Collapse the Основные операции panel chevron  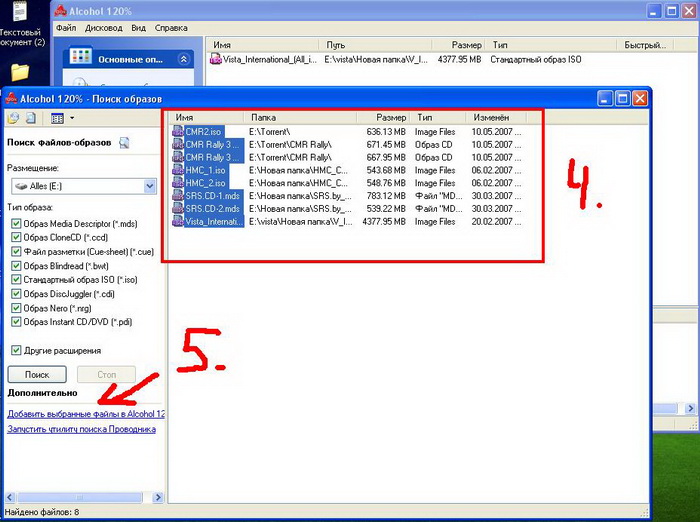point(183,59)
